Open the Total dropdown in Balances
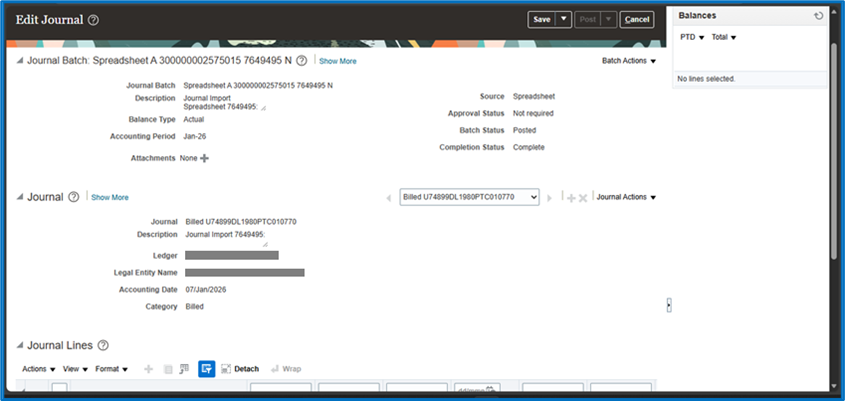 coord(724,37)
